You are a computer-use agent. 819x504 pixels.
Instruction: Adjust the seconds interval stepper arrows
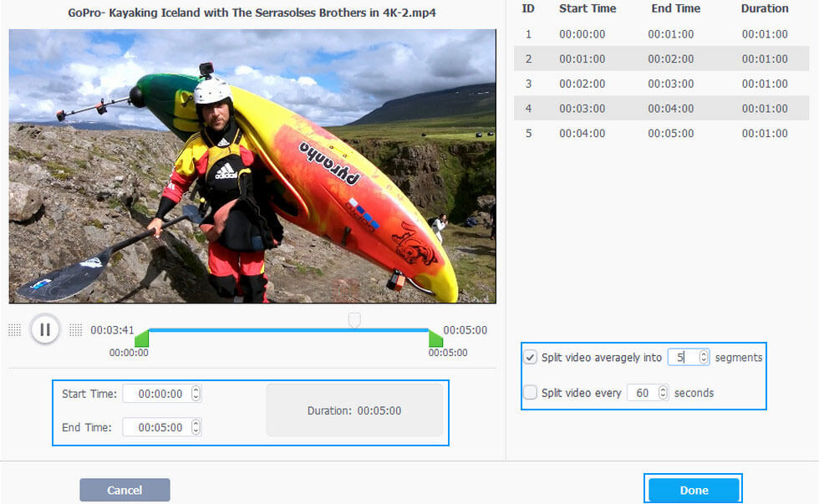coord(663,392)
